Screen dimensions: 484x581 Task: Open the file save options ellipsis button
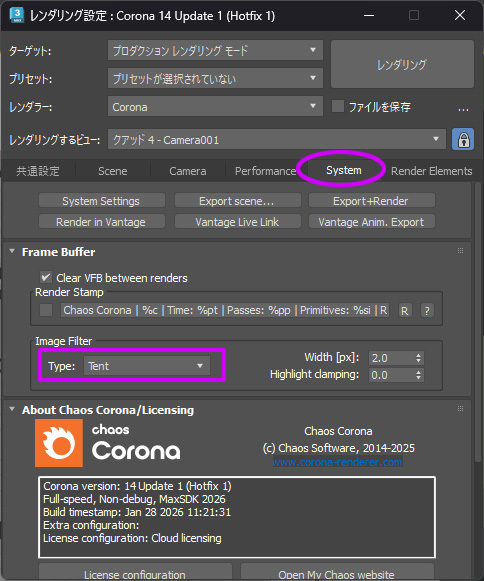pyautogui.click(x=463, y=109)
